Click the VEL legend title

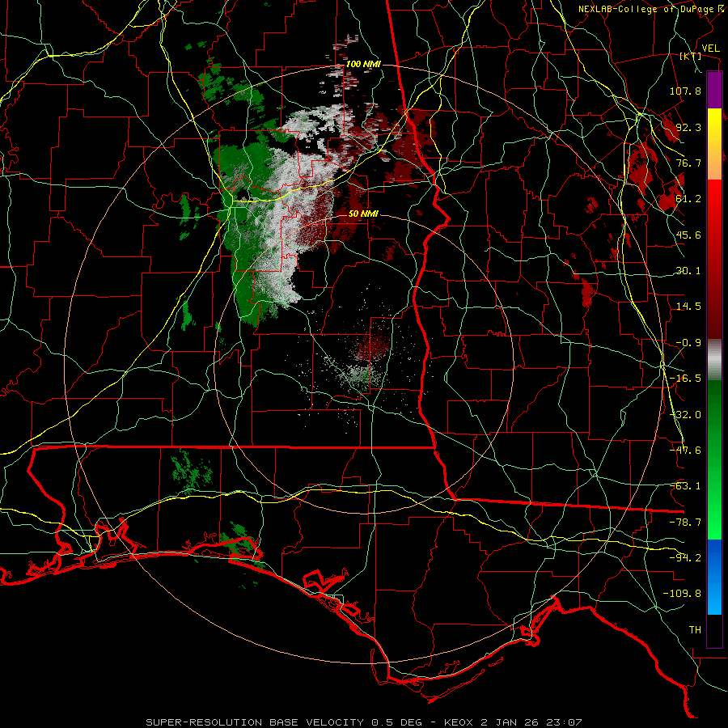(711, 48)
